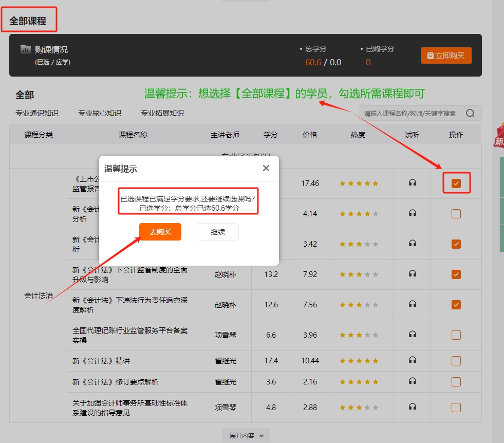Click headphone icon for 新《会计法》修订要点解析
504x443 pixels.
pyautogui.click(x=412, y=381)
